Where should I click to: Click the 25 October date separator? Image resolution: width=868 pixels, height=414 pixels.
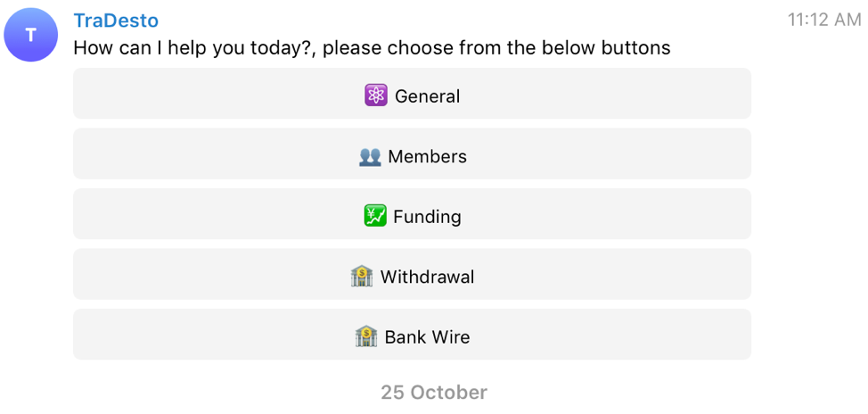[x=434, y=393]
